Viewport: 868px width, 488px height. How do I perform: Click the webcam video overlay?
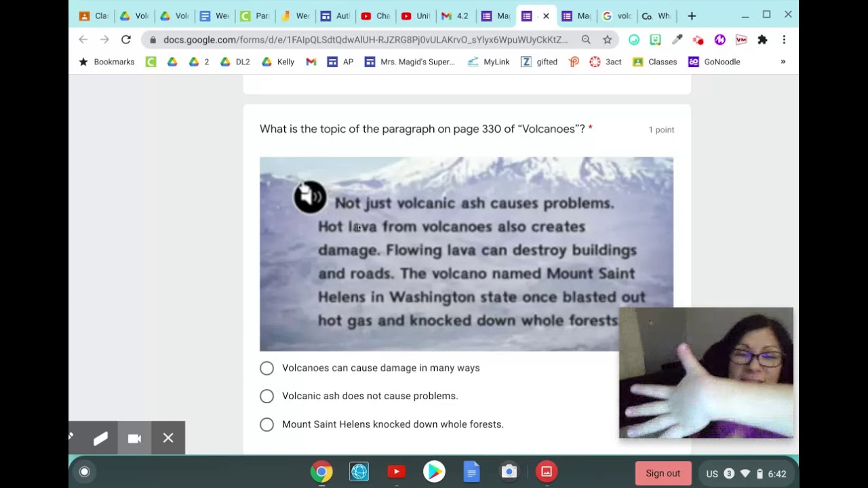click(x=706, y=373)
